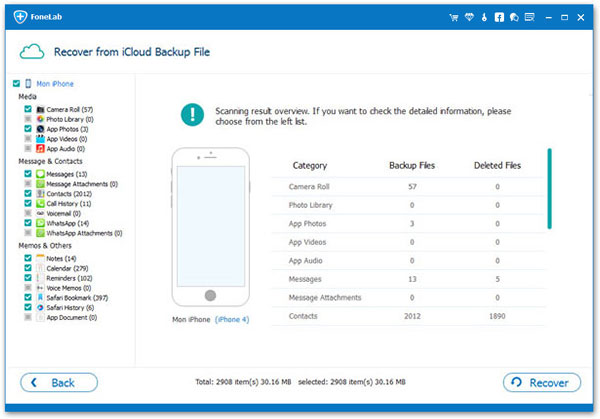Screen dimensions: 600x419
Task: Click the Message Attachments icon in sidebar
Action: pyautogui.click(x=40, y=184)
